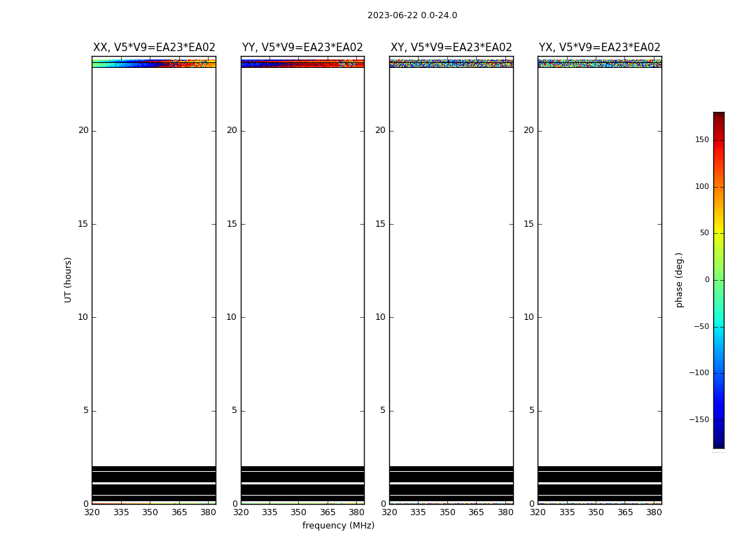
Task: Select the 'XX, V5*V9=EA23*EA02' panel title
Action: pos(154,48)
